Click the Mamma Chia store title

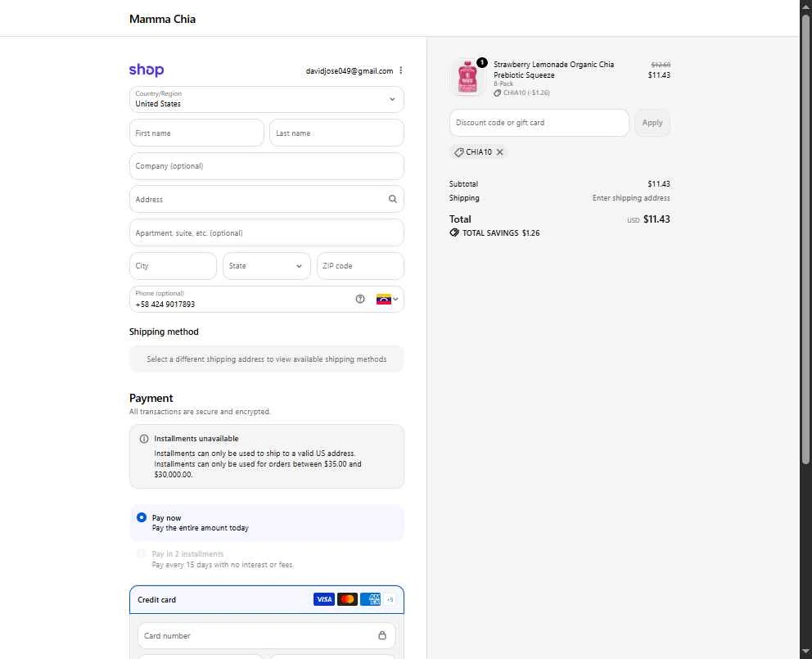[162, 19]
